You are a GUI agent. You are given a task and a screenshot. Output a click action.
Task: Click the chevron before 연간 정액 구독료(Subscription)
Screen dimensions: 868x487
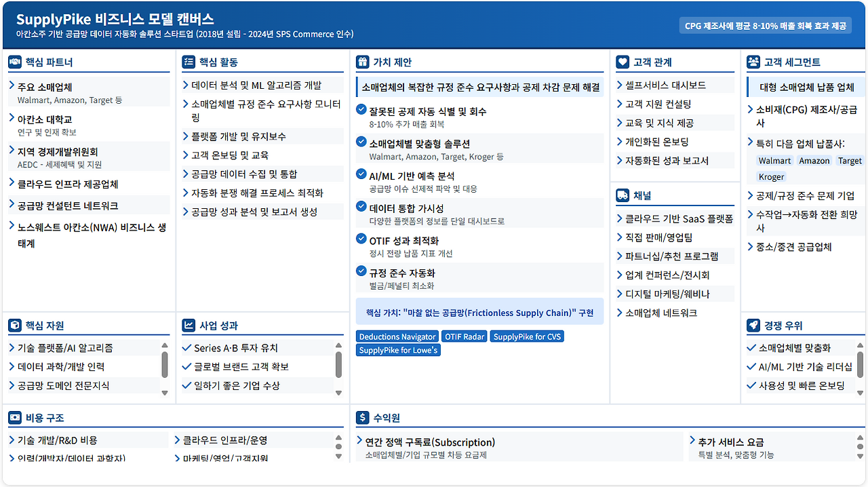(359, 441)
